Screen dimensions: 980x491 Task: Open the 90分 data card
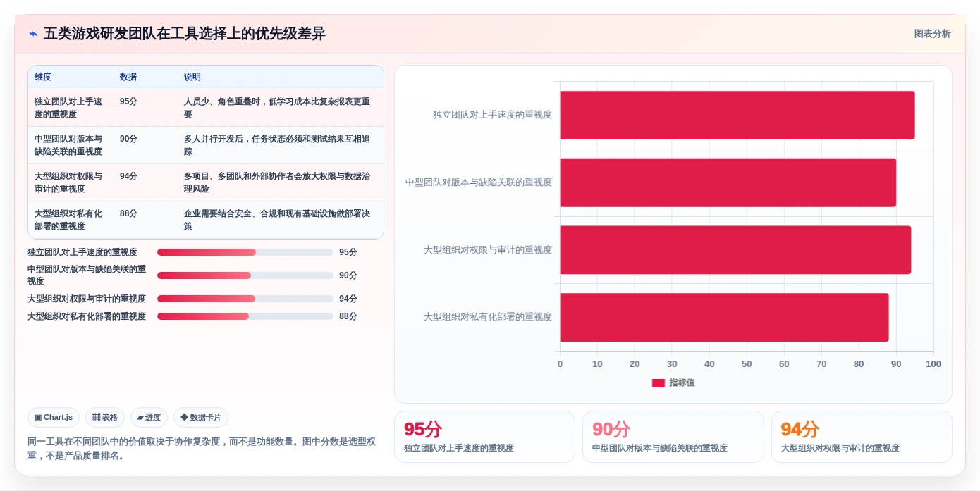(x=673, y=437)
